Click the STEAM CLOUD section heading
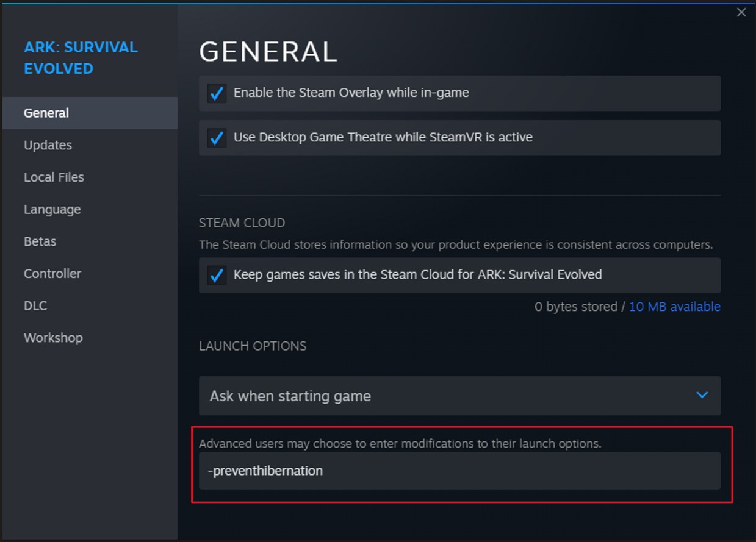This screenshot has width=756, height=542. tap(242, 223)
